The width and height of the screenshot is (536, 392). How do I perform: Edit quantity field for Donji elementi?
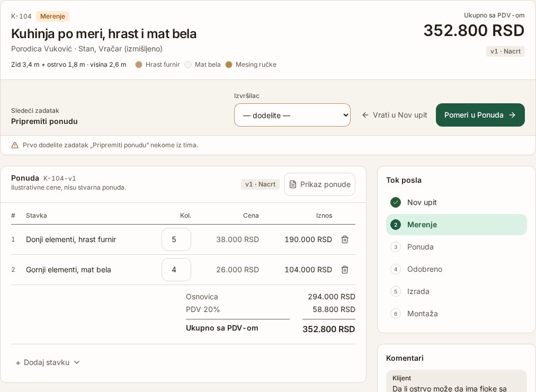point(176,239)
